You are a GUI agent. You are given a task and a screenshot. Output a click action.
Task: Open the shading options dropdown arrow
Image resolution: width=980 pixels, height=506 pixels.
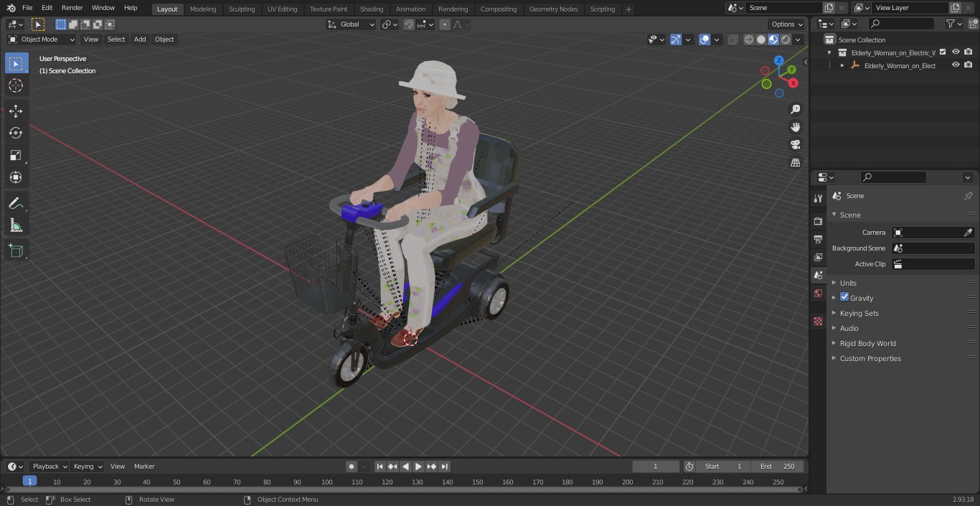(798, 39)
